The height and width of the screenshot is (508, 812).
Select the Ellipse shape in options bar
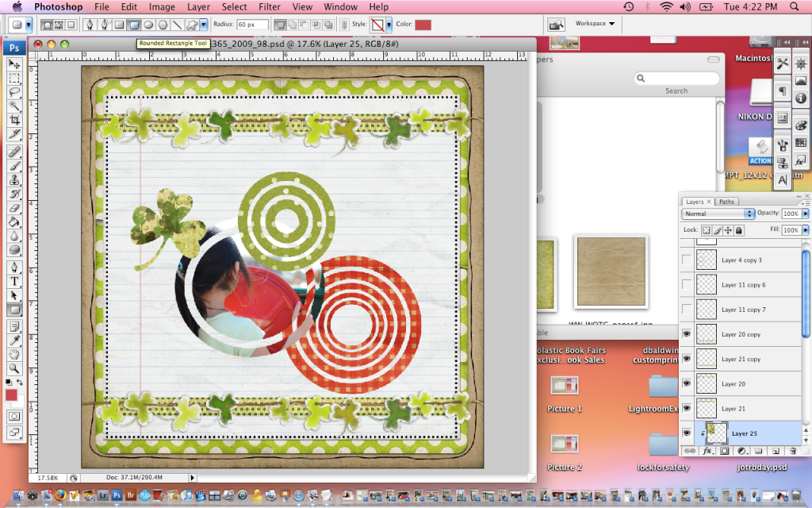pyautogui.click(x=148, y=25)
